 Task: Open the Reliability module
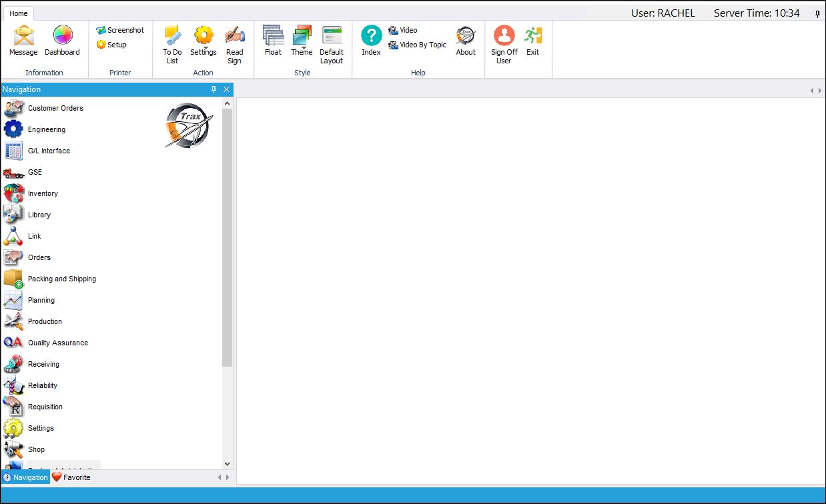click(x=31, y=385)
